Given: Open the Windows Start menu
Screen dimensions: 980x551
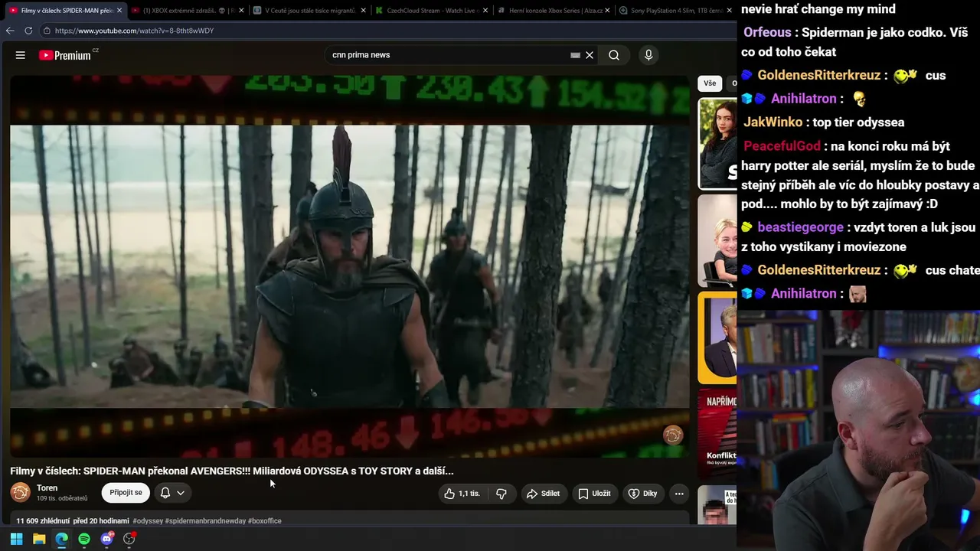Looking at the screenshot, I should pyautogui.click(x=16, y=539).
